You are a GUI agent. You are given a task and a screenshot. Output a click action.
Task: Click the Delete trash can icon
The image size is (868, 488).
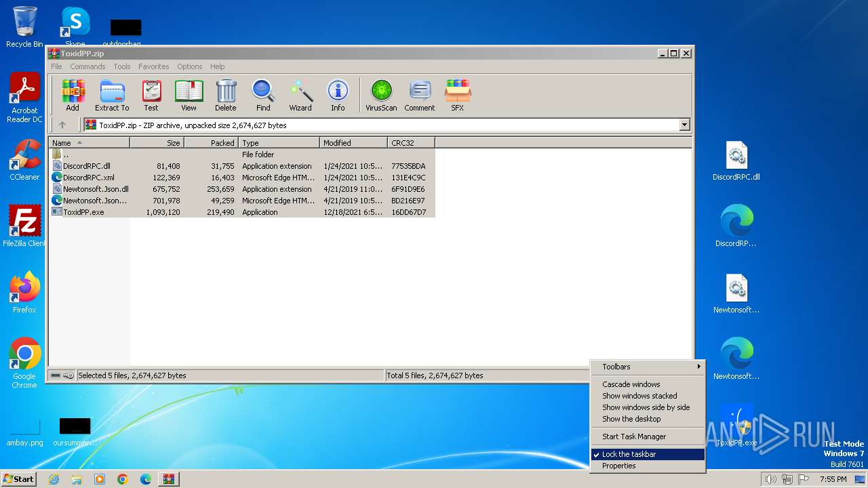tap(226, 95)
